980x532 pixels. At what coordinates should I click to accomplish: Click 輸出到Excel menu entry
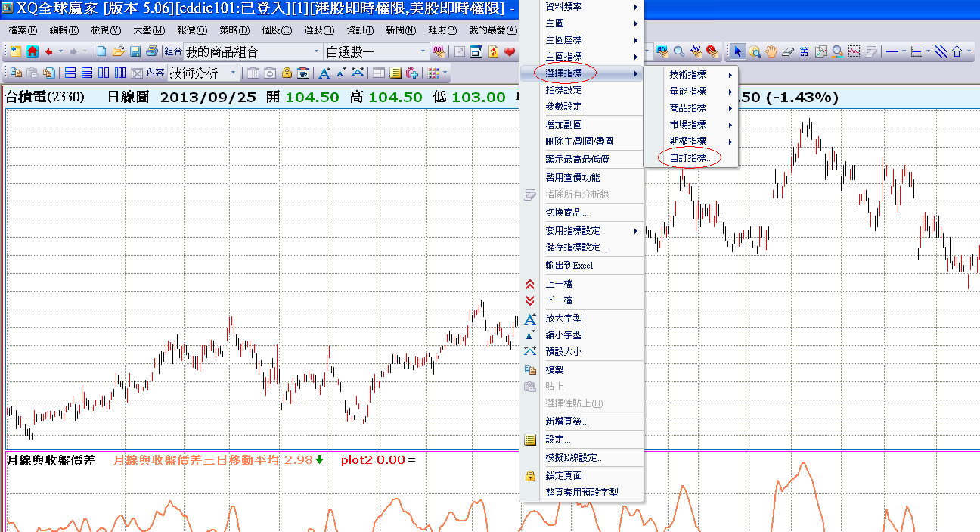(569, 266)
